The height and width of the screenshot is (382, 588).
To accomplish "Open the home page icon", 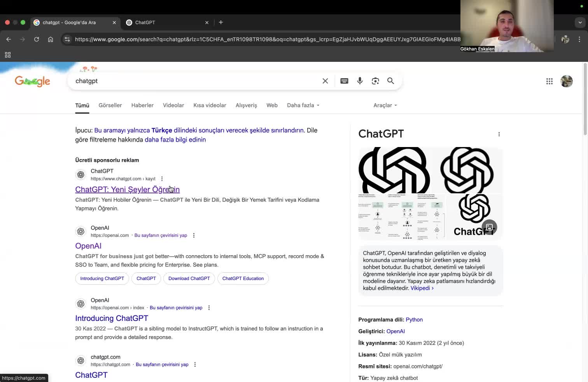I will [x=51, y=39].
